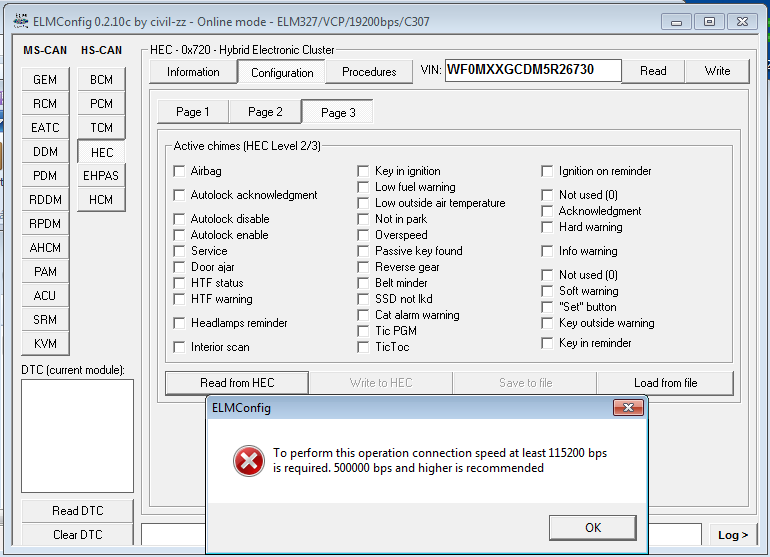Enable the Belt minder checkbox
The height and width of the screenshot is (557, 770).
tap(364, 283)
